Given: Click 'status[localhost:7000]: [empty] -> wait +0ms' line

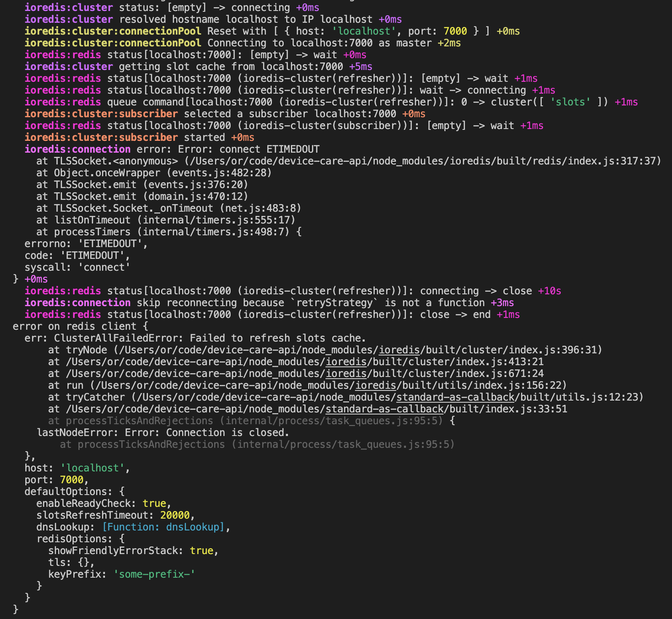Looking at the screenshot, I should pyautogui.click(x=196, y=55).
